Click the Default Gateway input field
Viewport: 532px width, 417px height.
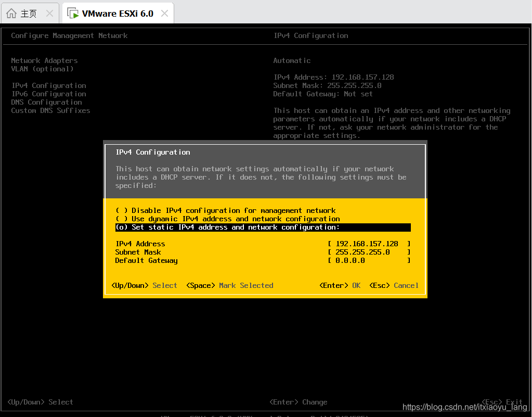[x=369, y=260]
